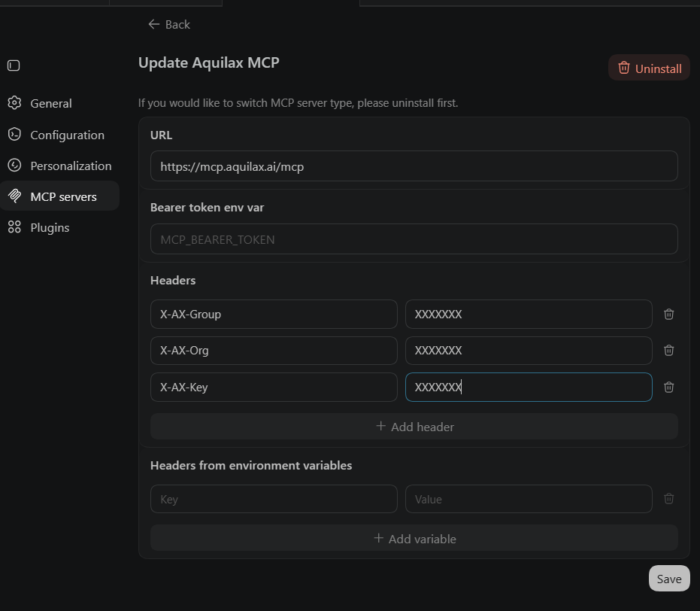Click the plus icon in Add variable

tap(379, 538)
